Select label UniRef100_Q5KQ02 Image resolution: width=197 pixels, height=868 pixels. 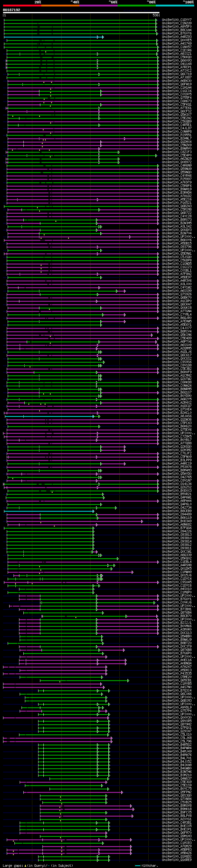[176, 558]
